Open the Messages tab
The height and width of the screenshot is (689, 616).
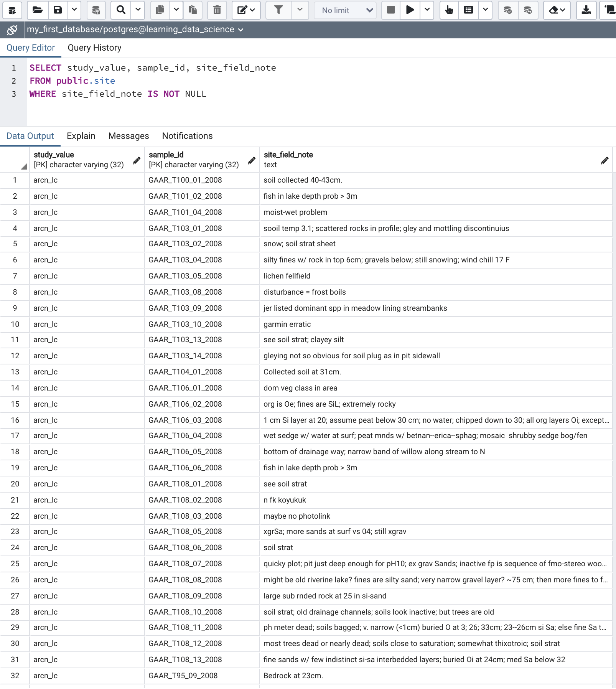[x=128, y=136]
